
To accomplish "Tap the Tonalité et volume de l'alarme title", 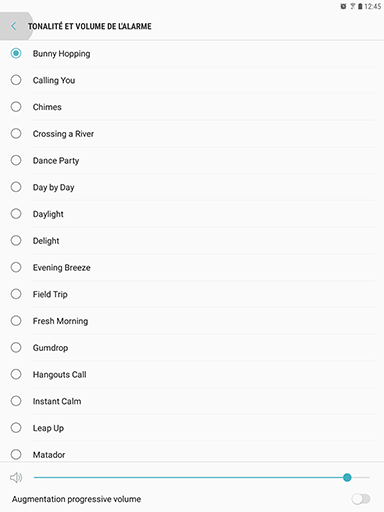I will [90, 26].
